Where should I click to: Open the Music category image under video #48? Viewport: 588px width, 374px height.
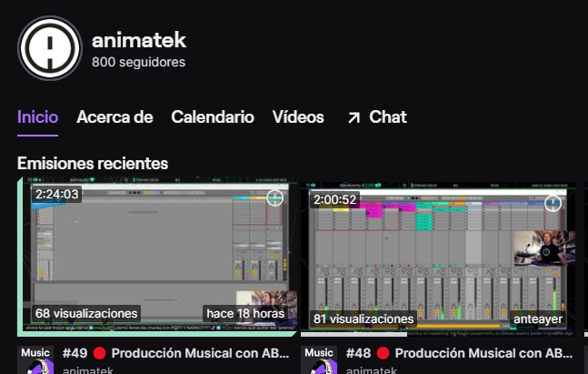[x=319, y=359]
